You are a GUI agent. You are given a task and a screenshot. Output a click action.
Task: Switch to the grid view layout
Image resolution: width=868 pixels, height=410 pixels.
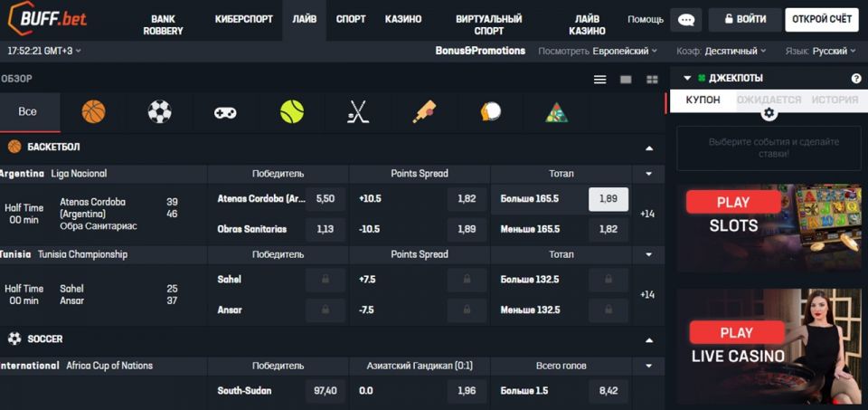(652, 80)
